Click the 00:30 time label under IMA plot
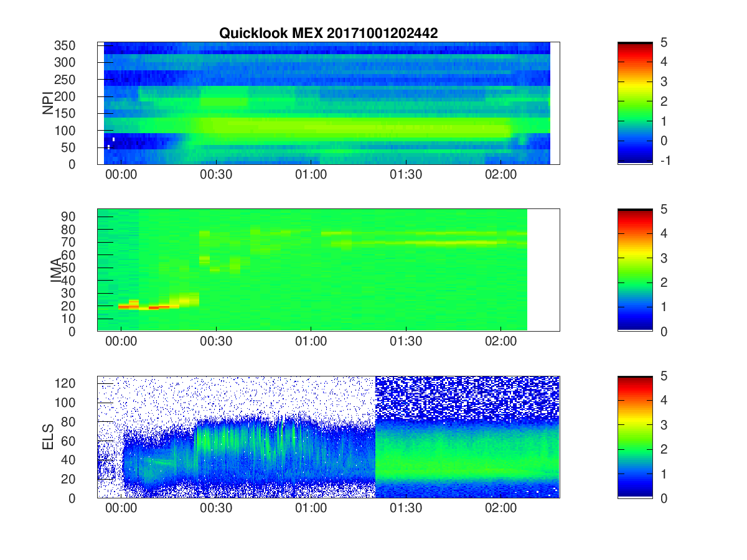747x560 pixels. 216,342
